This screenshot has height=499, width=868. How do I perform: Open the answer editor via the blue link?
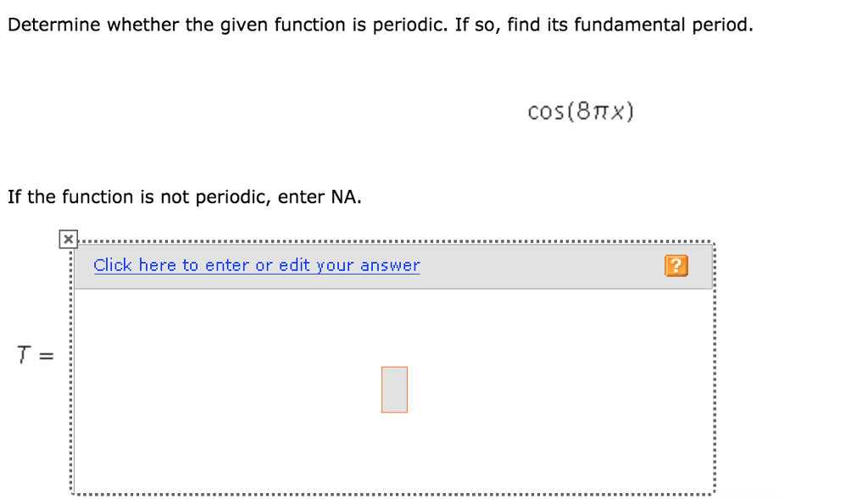tap(256, 265)
